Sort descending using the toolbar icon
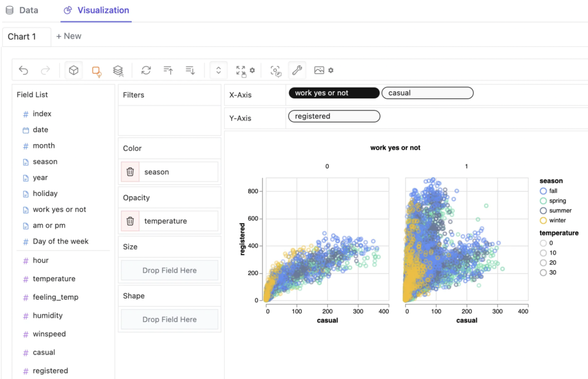This screenshot has width=588, height=379. tap(190, 70)
